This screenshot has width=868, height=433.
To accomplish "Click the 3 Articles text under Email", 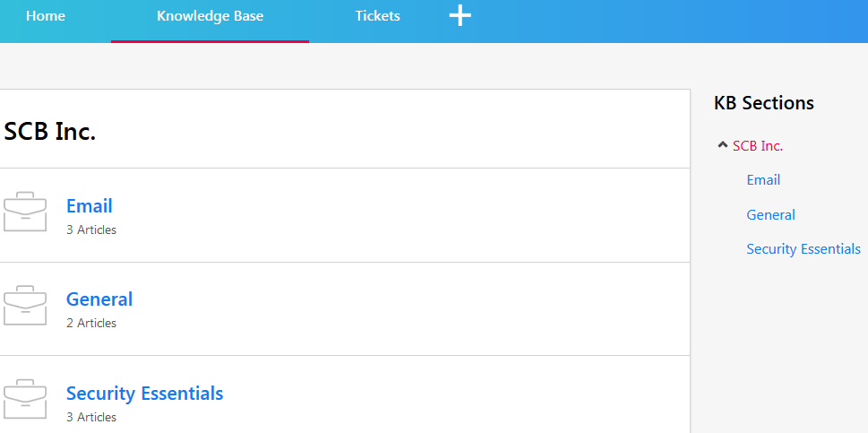I will click(x=91, y=229).
